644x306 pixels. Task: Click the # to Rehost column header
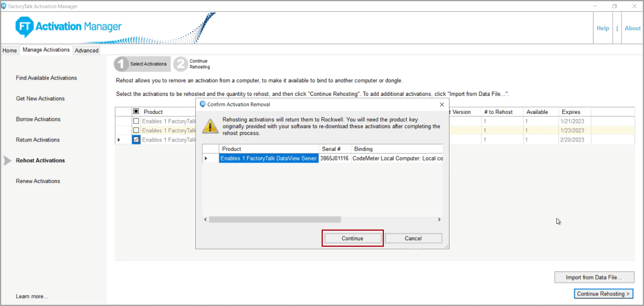[502, 112]
